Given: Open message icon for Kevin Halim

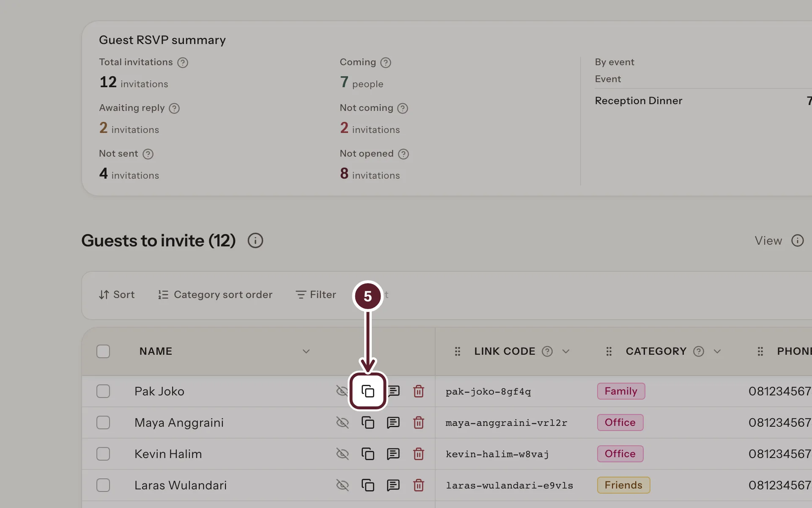Looking at the screenshot, I should [x=393, y=454].
